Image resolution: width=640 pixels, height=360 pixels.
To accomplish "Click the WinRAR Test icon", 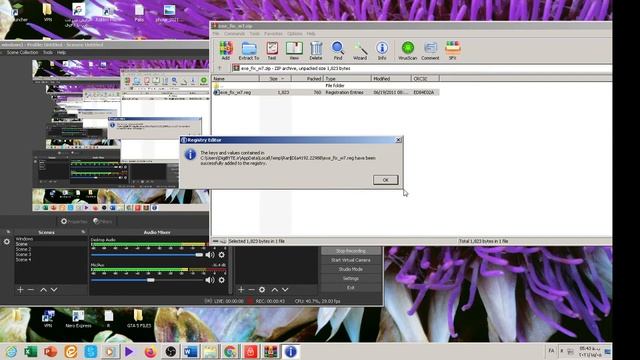I will 272,50.
